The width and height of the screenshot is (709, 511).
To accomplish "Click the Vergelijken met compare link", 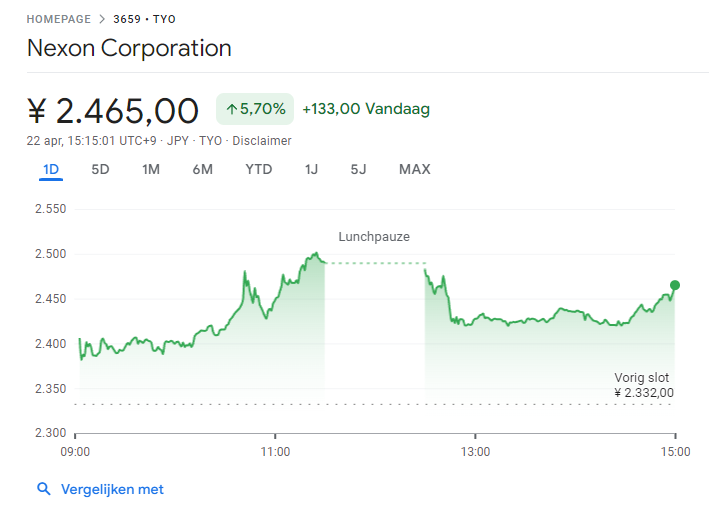I will pyautogui.click(x=112, y=489).
